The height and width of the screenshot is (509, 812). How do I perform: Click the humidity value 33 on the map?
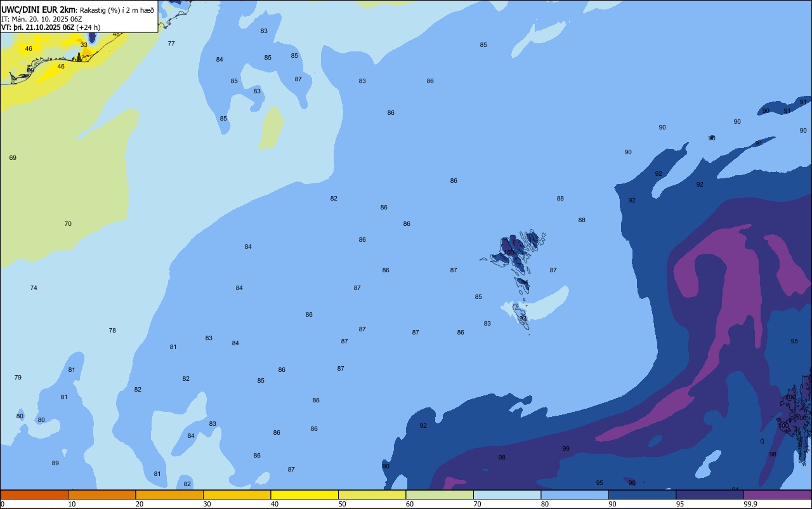point(84,45)
